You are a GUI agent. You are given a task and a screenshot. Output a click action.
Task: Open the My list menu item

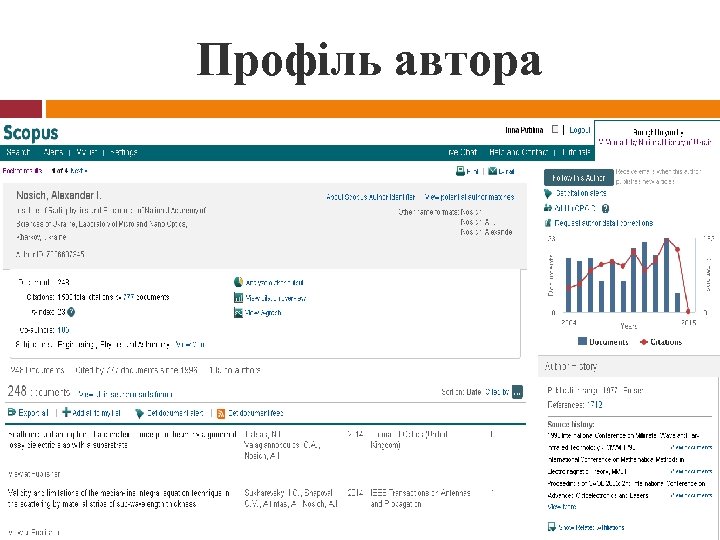point(86,152)
